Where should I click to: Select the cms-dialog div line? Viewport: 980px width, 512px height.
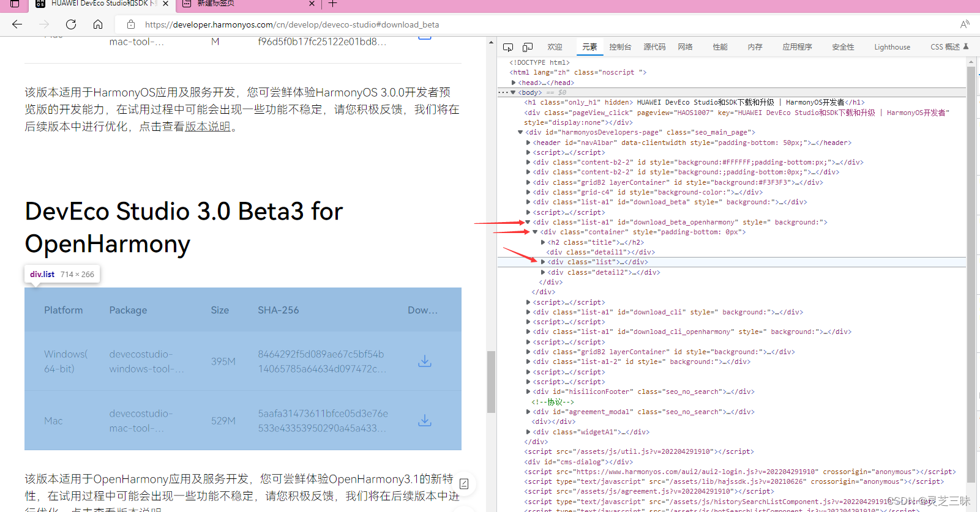(578, 462)
